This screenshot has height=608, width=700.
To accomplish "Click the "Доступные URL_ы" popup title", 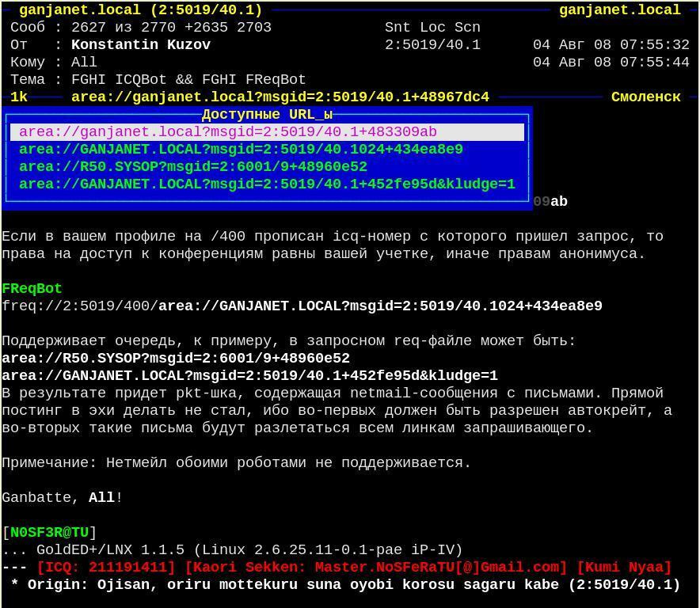I will point(267,115).
